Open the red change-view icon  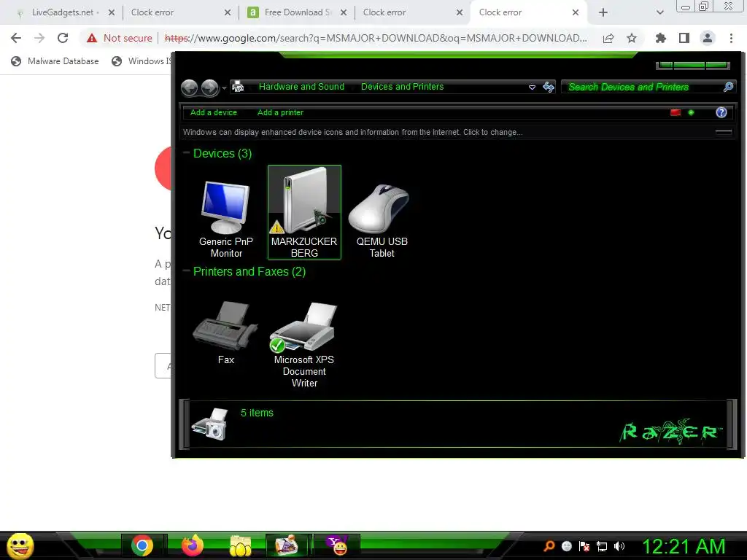click(x=675, y=112)
